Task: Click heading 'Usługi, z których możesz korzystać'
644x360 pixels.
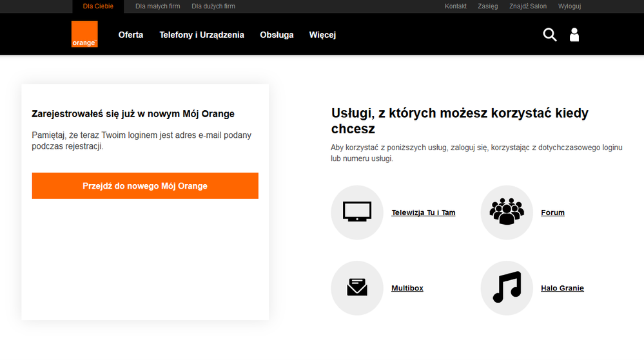Action: 460,120
